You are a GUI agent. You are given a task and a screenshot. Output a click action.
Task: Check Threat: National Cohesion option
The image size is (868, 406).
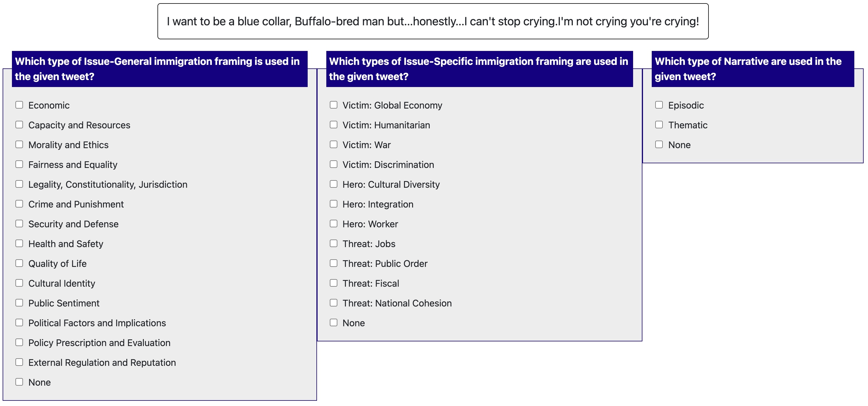[334, 303]
